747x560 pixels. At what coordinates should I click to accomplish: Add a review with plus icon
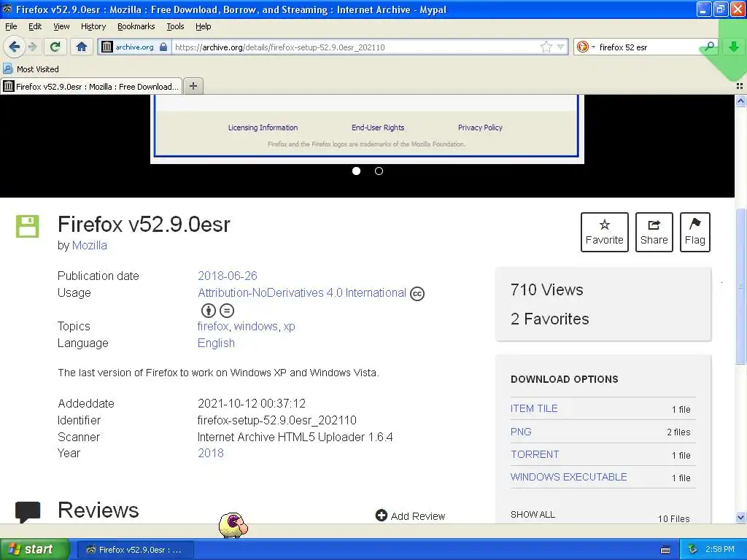click(410, 516)
